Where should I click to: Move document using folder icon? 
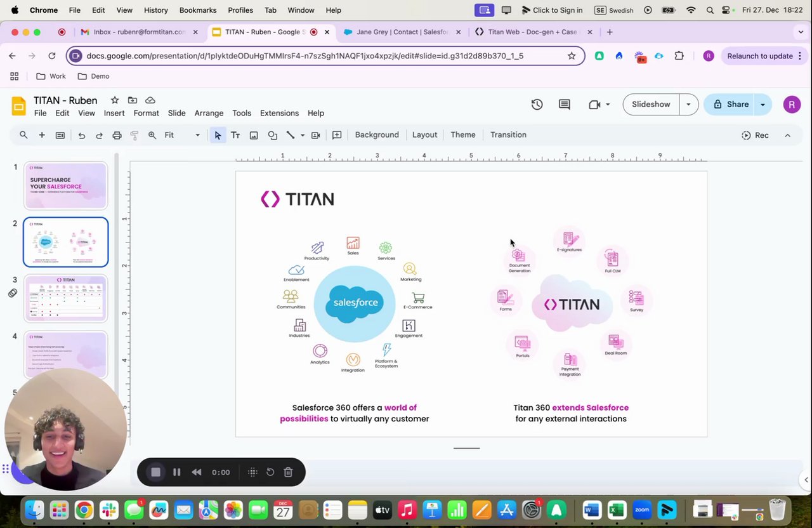pyautogui.click(x=133, y=100)
